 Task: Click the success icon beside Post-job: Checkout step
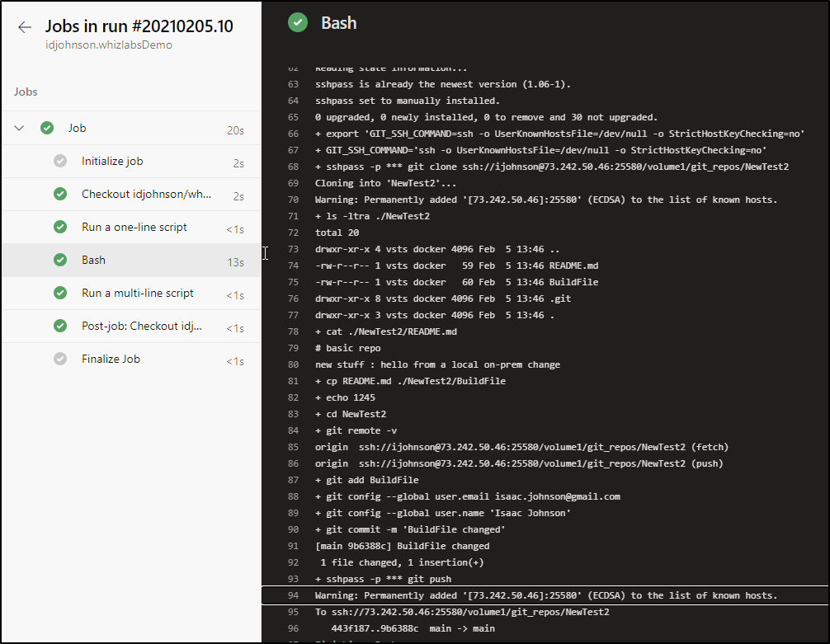60,325
